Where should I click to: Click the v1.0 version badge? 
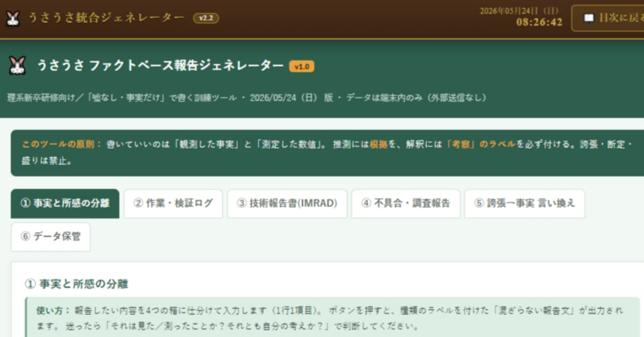[301, 66]
